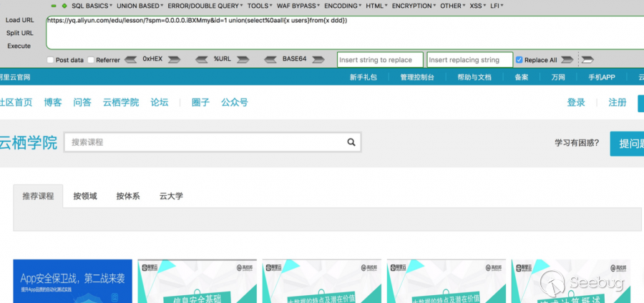This screenshot has height=303, width=644.
Task: Click the right arrow beside BASE64 to encode
Action: click(318, 60)
